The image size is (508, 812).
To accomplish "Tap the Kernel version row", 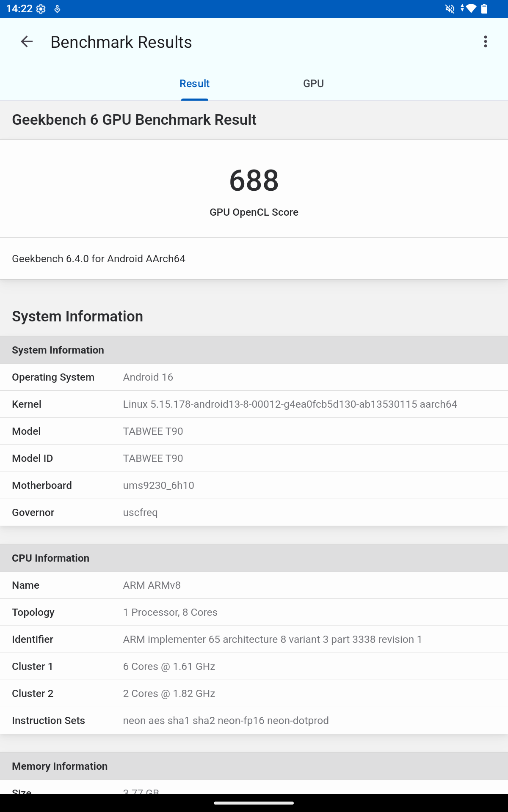I will point(254,404).
